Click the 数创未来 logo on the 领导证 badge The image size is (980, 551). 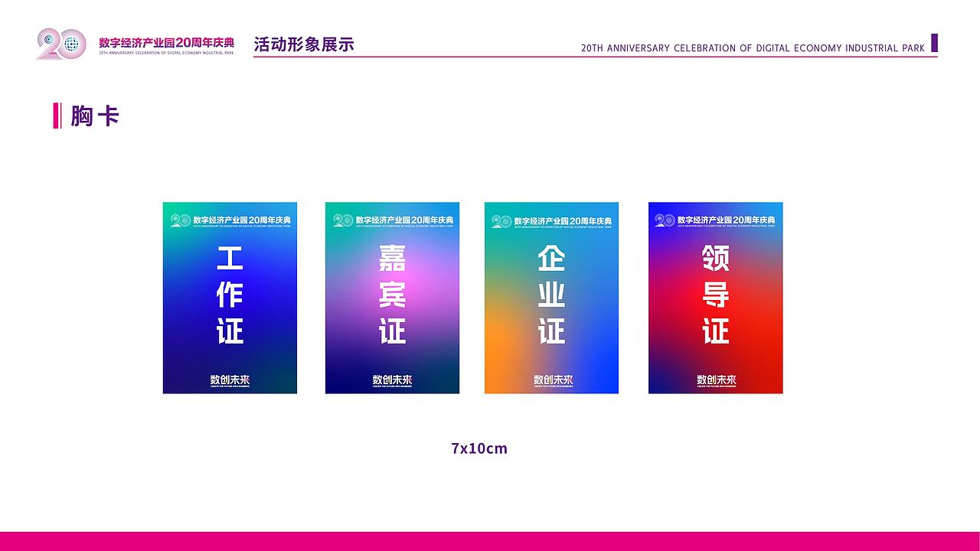pyautogui.click(x=715, y=378)
